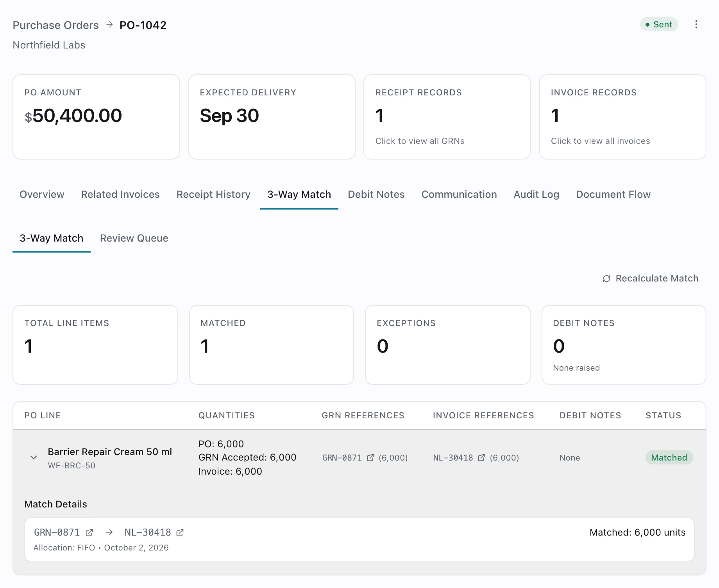Click NL-30418 text in Match Details

point(148,532)
